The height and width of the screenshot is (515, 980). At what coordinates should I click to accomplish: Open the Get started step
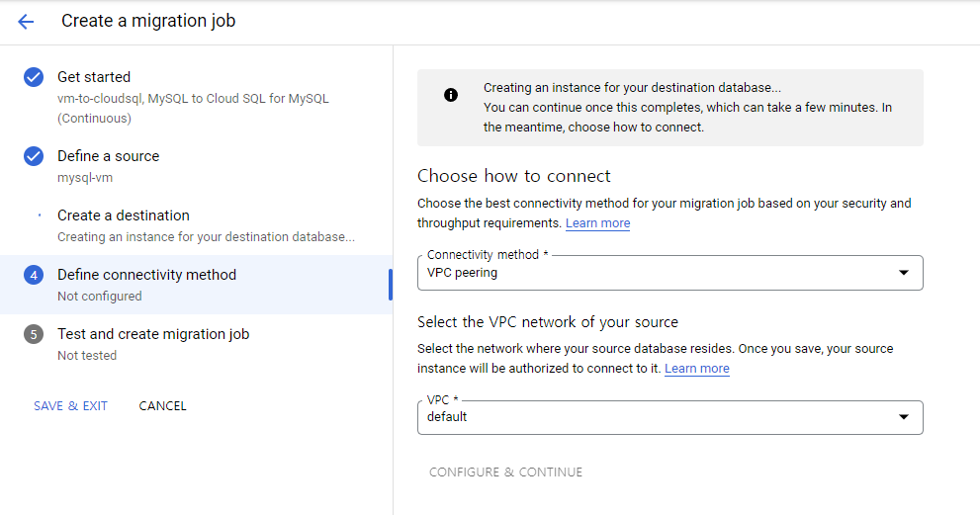196,97
